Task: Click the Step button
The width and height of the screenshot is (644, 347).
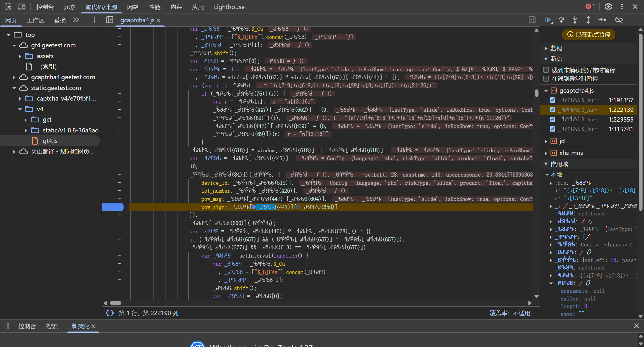Action: [x=602, y=20]
